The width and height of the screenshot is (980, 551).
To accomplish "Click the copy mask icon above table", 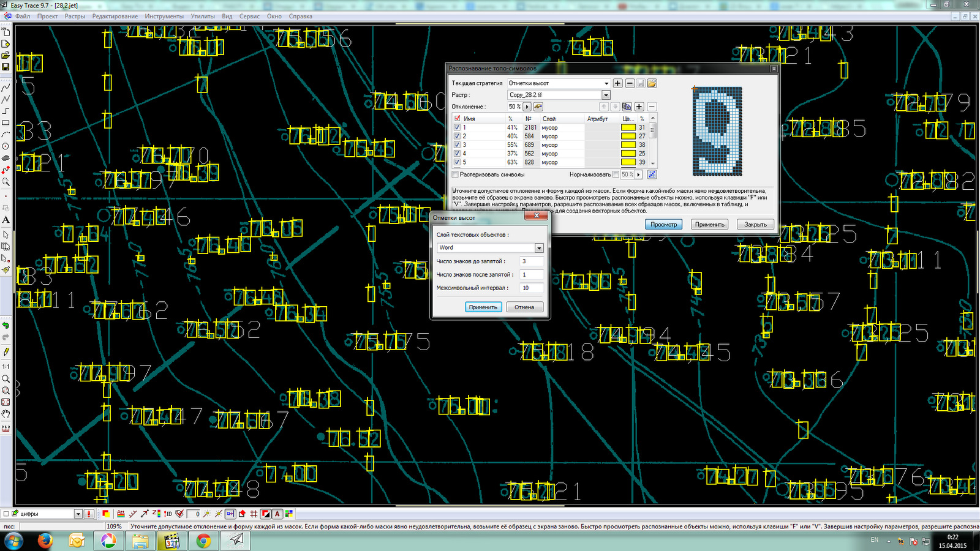I will 627,107.
